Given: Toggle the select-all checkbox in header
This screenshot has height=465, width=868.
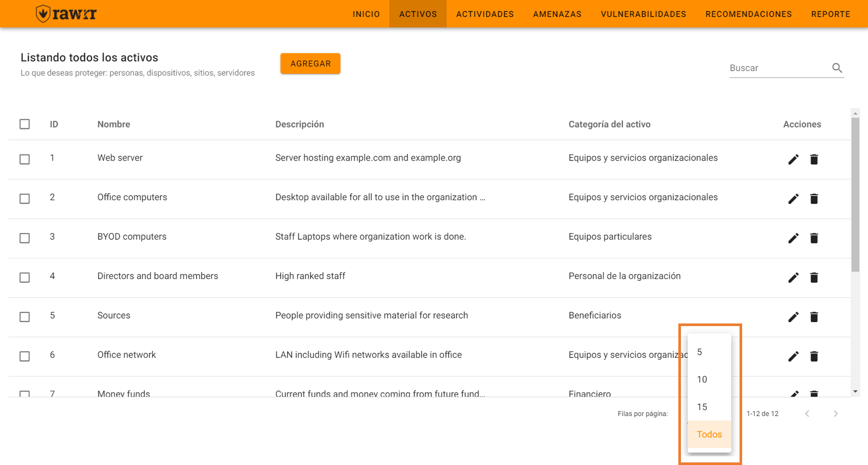Looking at the screenshot, I should pyautogui.click(x=25, y=124).
